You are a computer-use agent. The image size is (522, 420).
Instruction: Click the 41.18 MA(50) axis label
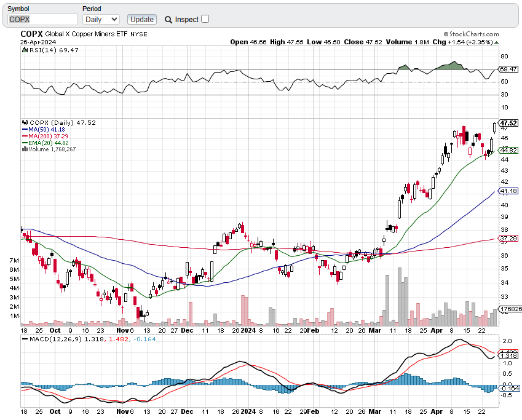coord(509,191)
